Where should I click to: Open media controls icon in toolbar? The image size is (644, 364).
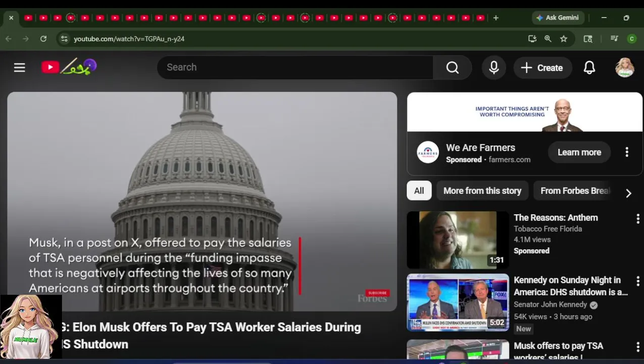[614, 38]
